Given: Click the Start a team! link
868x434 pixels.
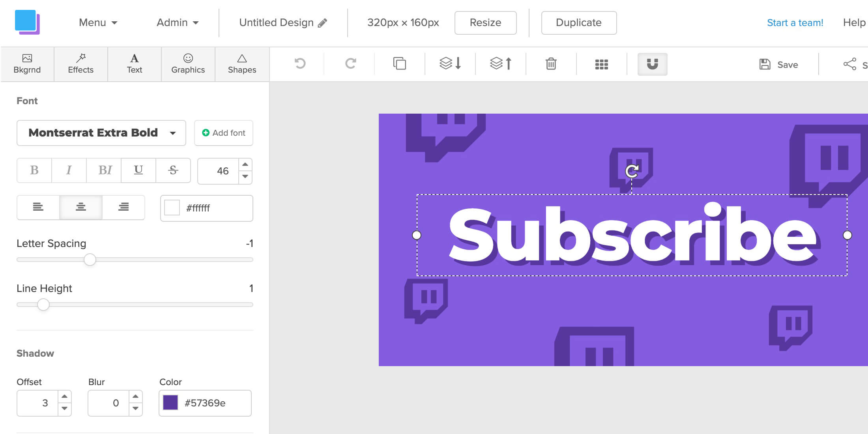Looking at the screenshot, I should (x=795, y=23).
